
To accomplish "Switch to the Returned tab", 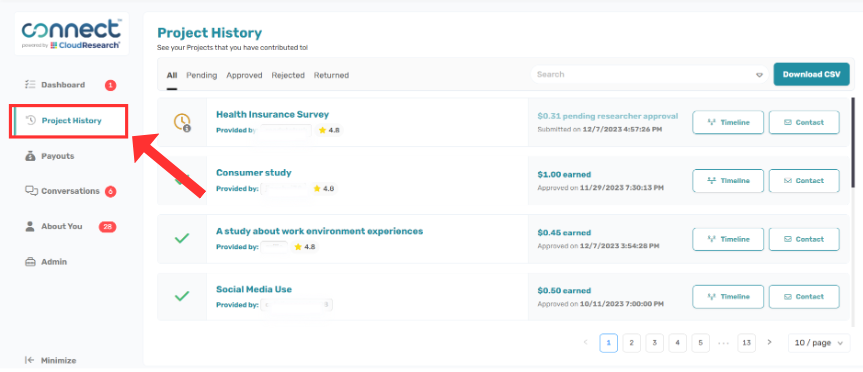I will (x=331, y=75).
